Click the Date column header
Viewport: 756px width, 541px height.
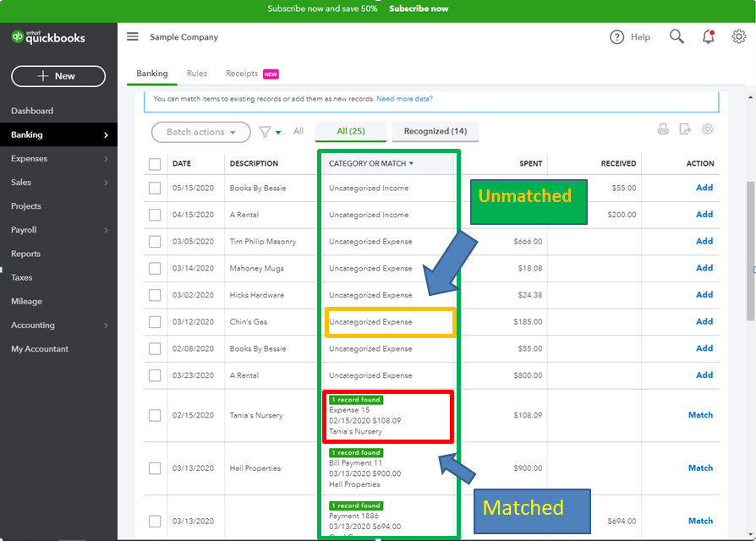click(x=182, y=164)
